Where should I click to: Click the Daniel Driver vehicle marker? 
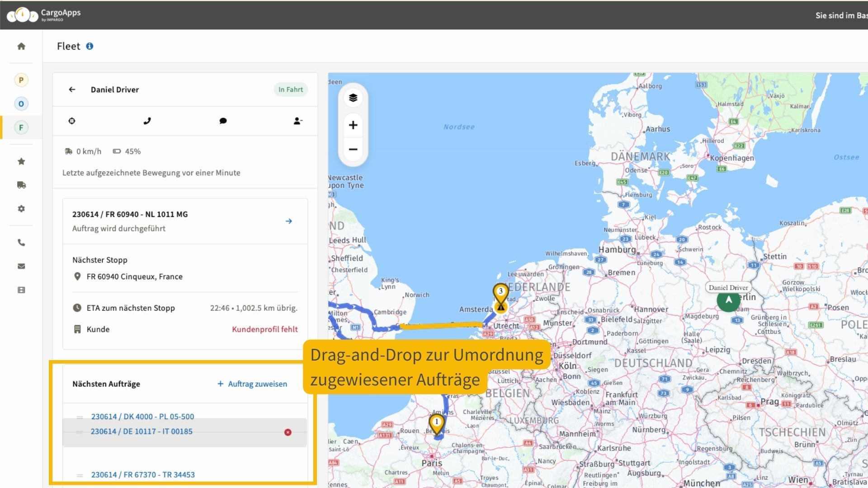point(728,300)
